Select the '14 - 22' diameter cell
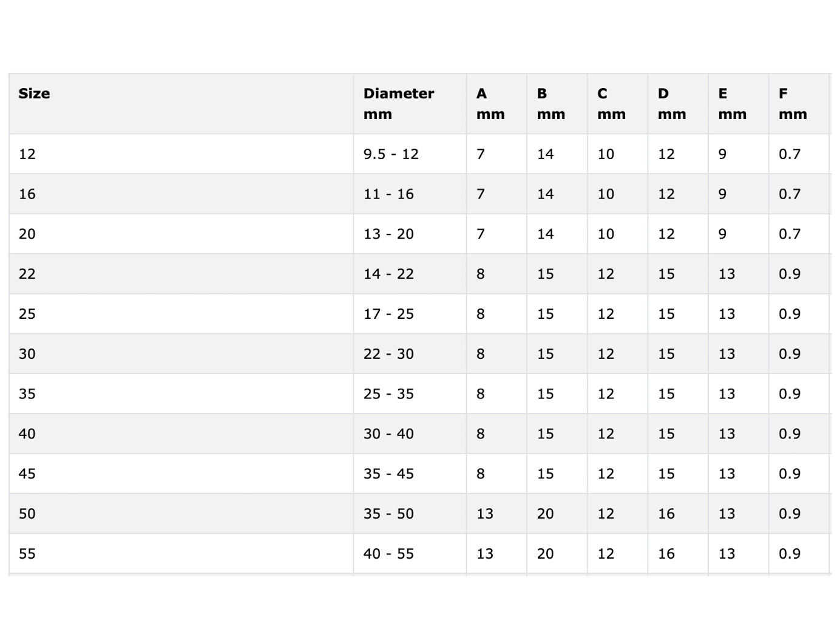Screen dimensions: 840x637 click(388, 274)
